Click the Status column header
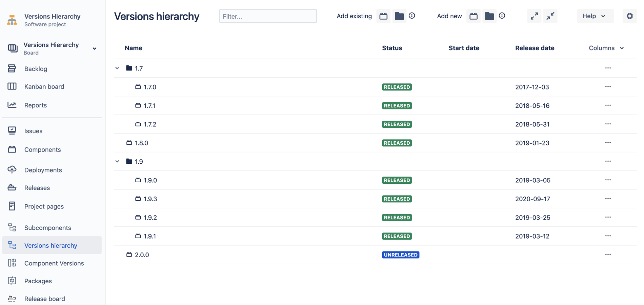Image resolution: width=644 pixels, height=305 pixels. coord(392,48)
